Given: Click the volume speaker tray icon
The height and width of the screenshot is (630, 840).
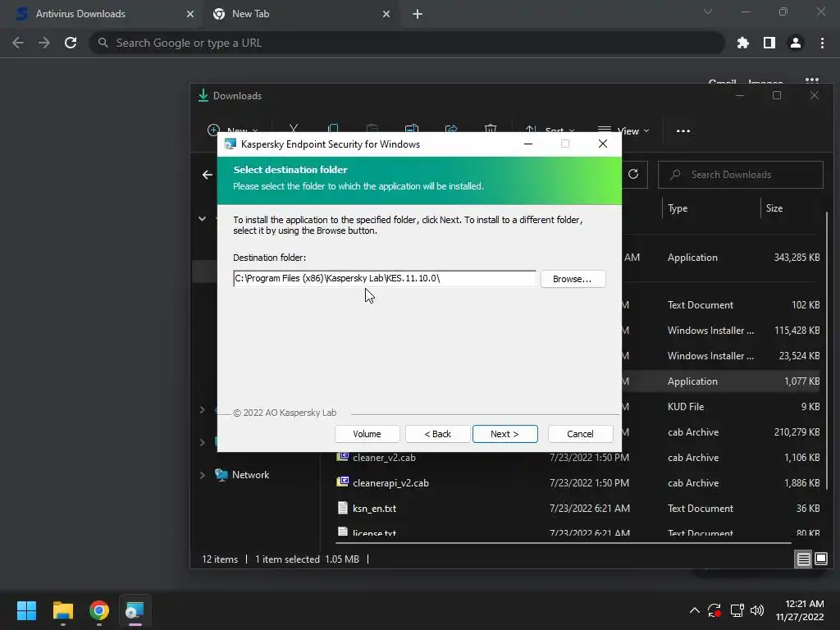Looking at the screenshot, I should 757,610.
